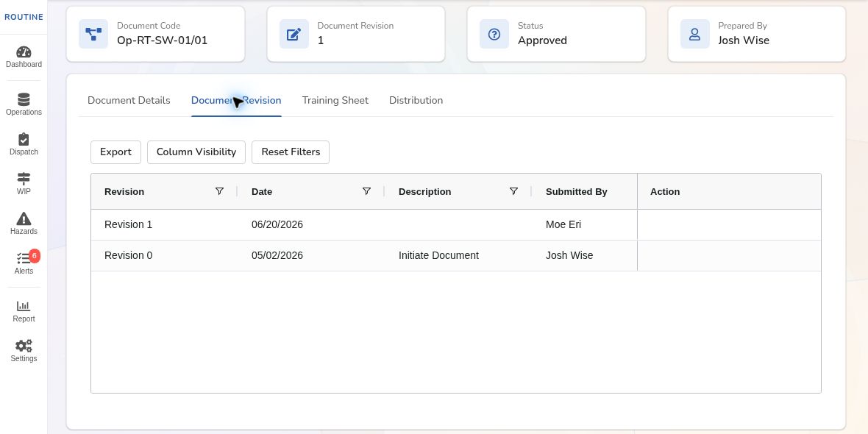Open the Column Visibility menu

[x=196, y=152]
